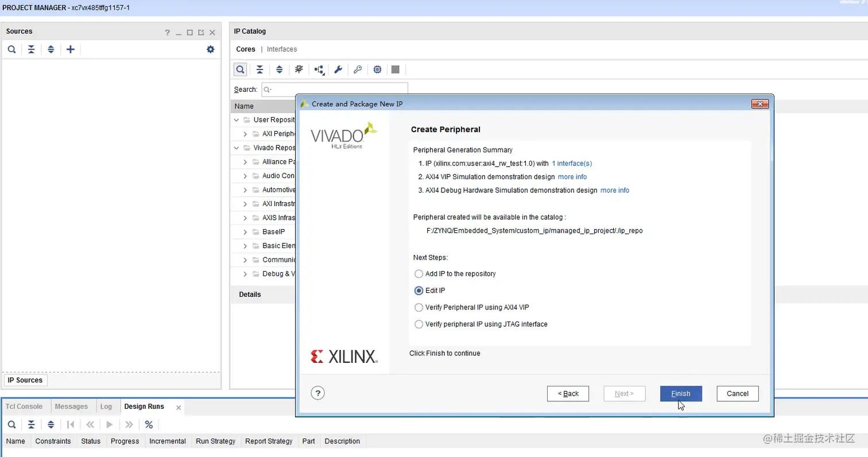This screenshot has width=868, height=457.
Task: Select the Edit IP radio button
Action: (x=419, y=291)
